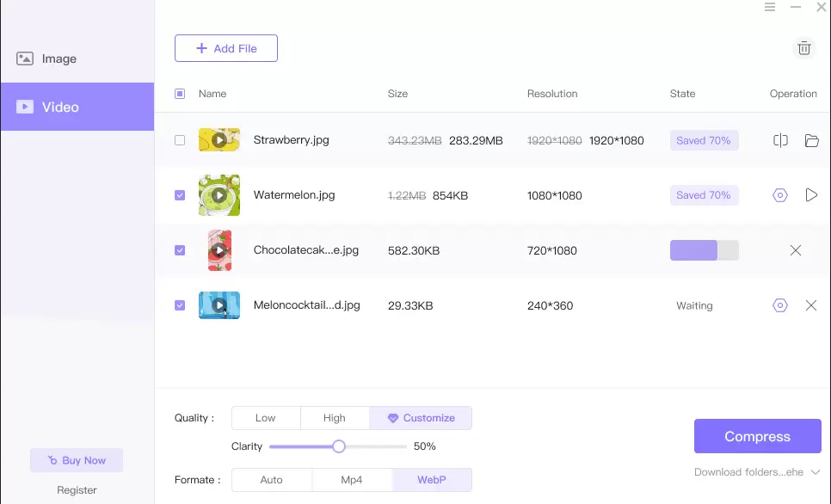Image resolution: width=831 pixels, height=504 pixels.
Task: Select Customize quality option
Action: (x=421, y=418)
